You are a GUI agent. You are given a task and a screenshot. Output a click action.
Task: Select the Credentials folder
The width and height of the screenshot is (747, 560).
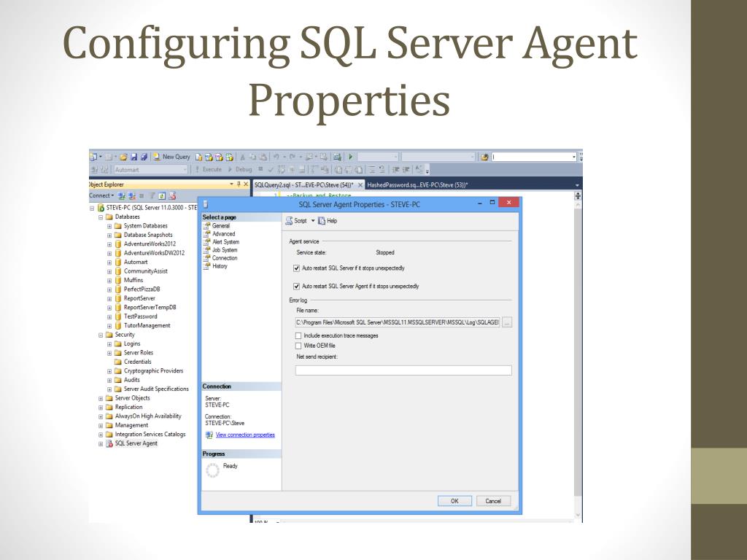point(137,362)
